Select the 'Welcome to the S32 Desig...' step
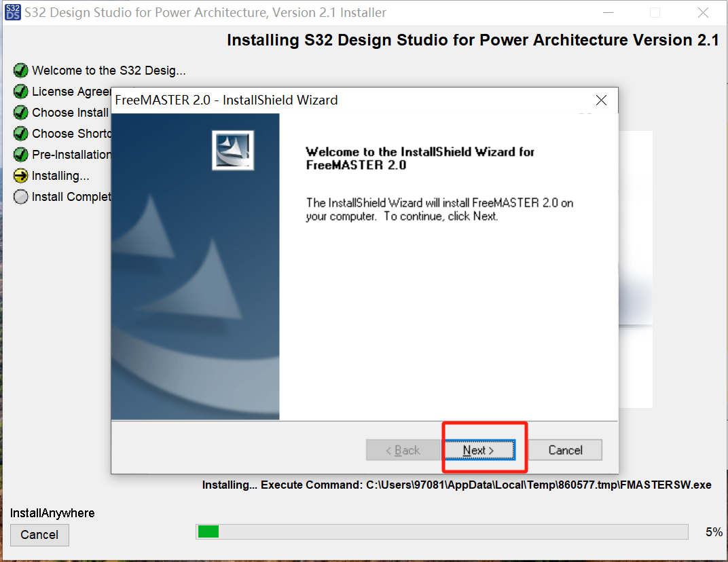The width and height of the screenshot is (728, 562). click(109, 71)
